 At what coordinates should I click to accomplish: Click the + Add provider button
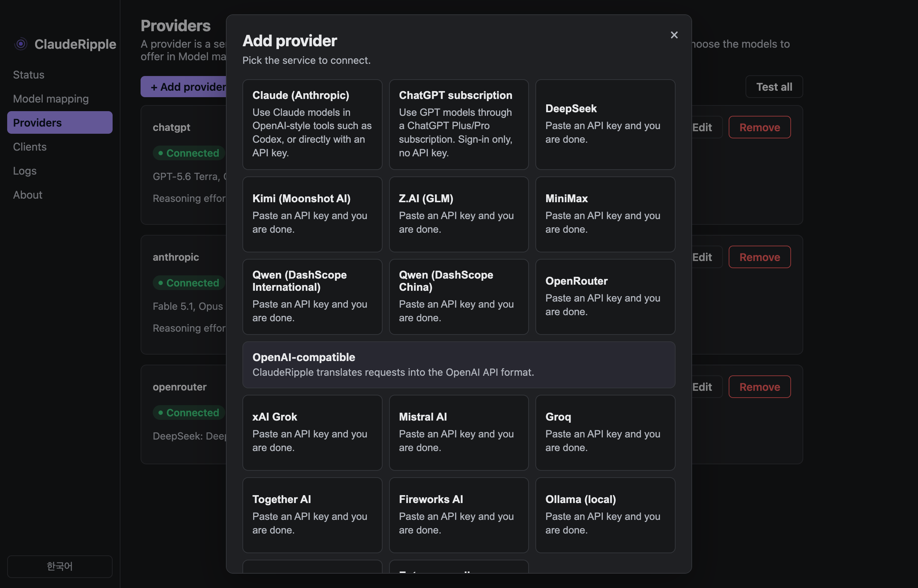184,87
